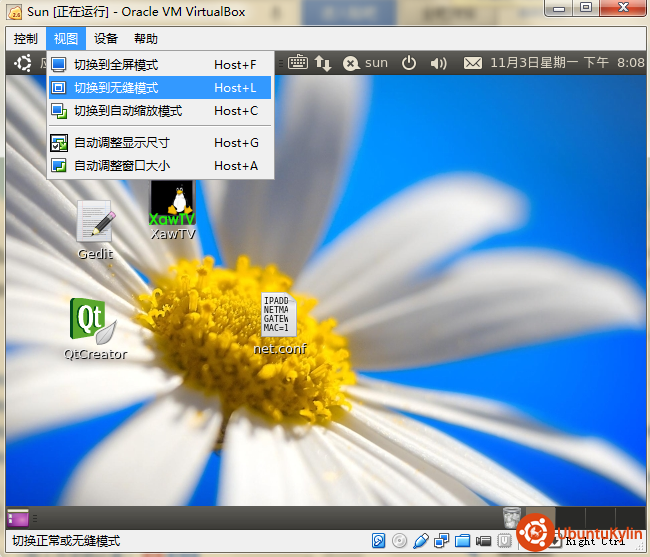Launch XawTV from the desktop
The height and width of the screenshot is (557, 650).
point(171,205)
